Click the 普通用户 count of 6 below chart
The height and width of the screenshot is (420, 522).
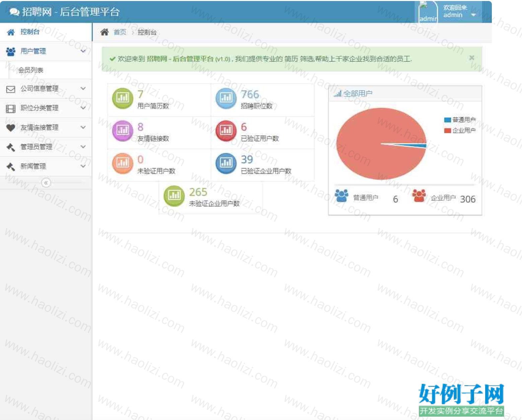pyautogui.click(x=395, y=199)
